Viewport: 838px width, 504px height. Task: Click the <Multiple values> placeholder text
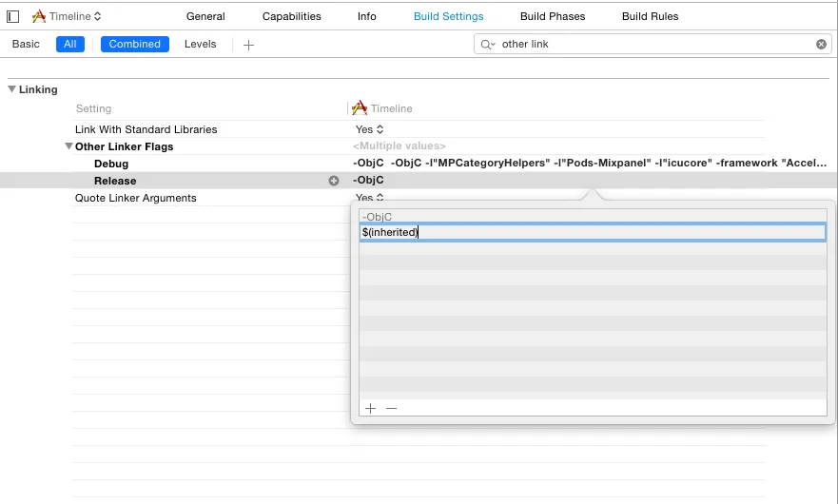(x=400, y=145)
